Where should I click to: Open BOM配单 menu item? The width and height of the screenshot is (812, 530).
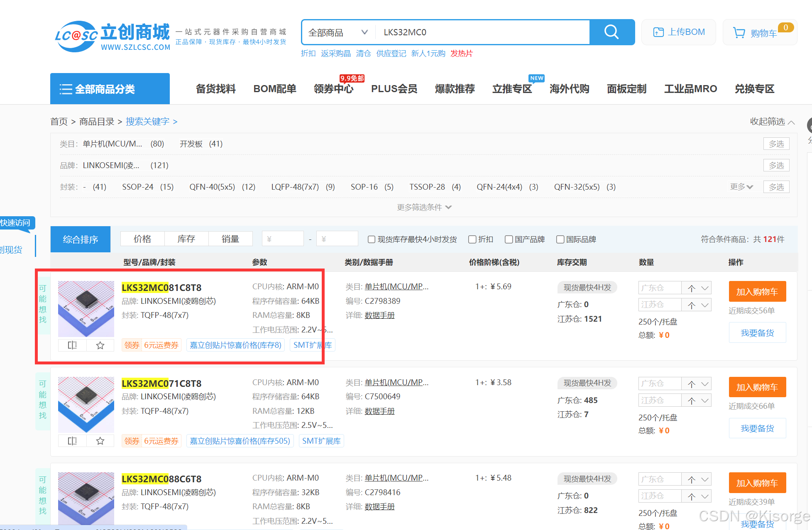[274, 89]
